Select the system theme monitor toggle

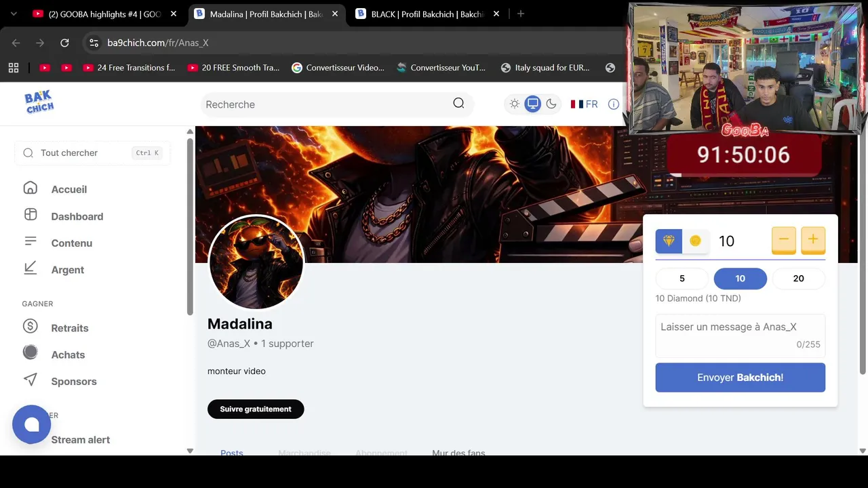tap(533, 104)
